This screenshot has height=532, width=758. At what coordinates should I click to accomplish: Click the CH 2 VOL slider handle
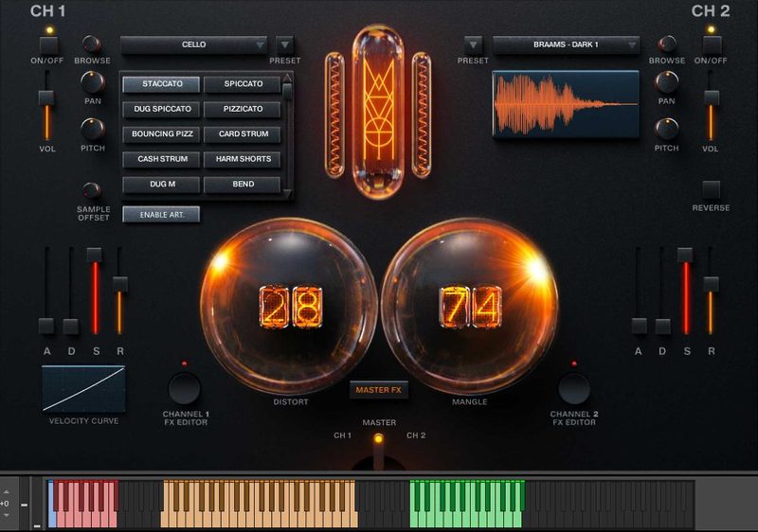712,98
